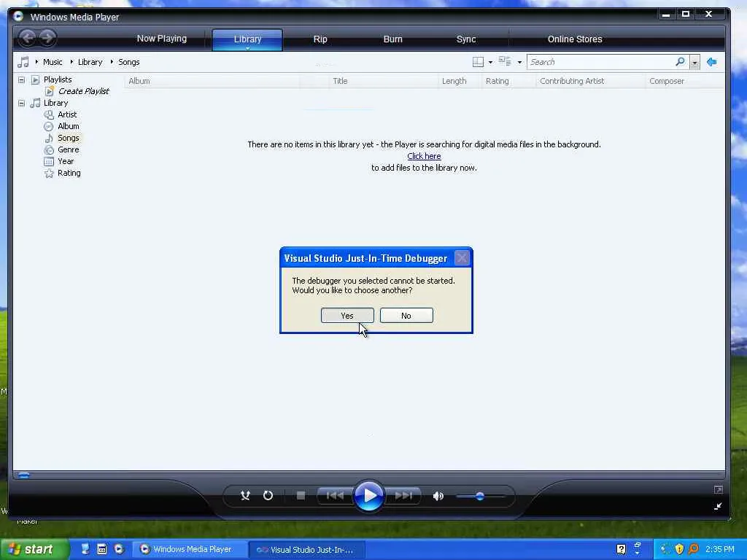Click the volume slider
Screen dimensions: 747x560
click(x=480, y=496)
